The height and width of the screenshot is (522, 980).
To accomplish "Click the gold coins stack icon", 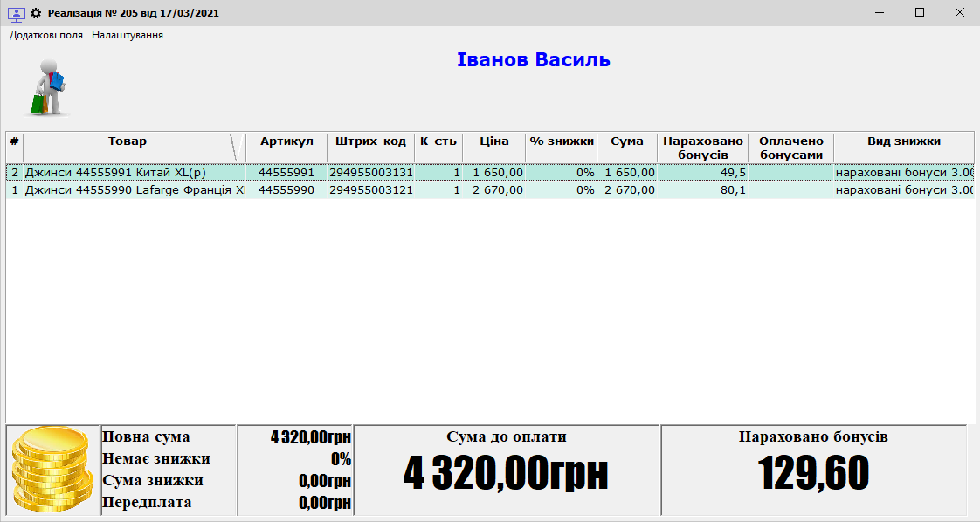I will click(x=52, y=470).
